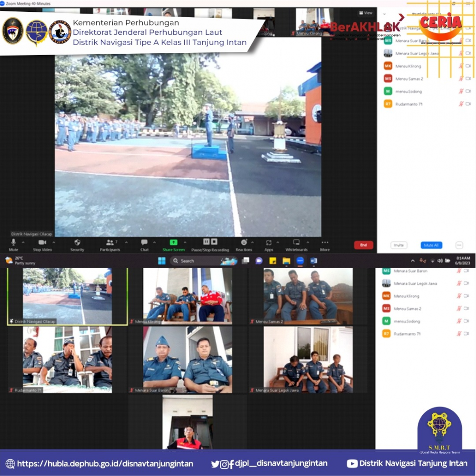Open the Reactions emoji icon

coord(244,242)
